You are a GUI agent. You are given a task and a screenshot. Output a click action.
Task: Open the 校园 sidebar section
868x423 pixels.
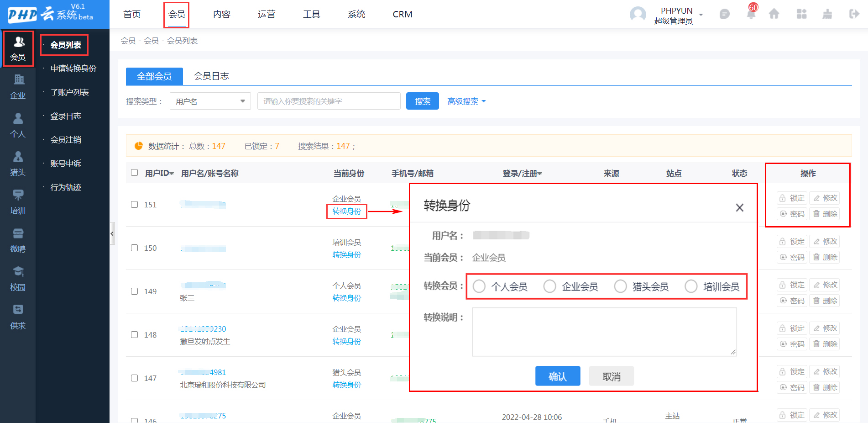(x=18, y=279)
